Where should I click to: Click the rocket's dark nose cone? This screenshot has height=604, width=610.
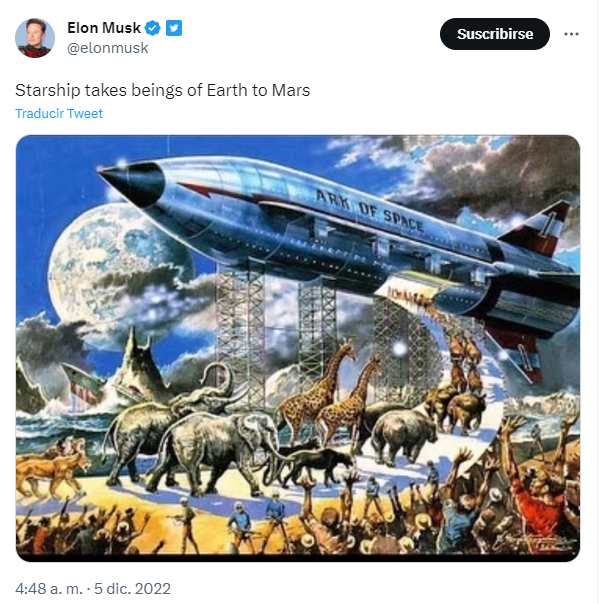click(132, 183)
